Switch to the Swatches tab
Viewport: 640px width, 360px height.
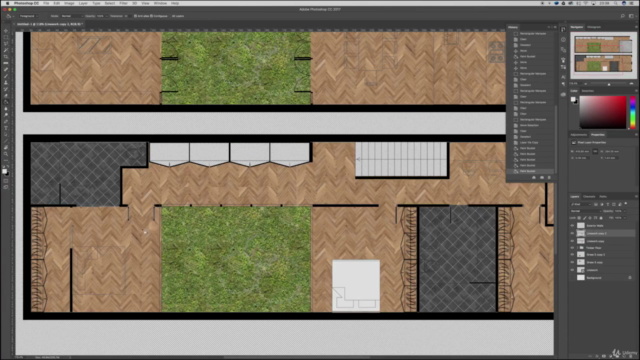pos(588,91)
